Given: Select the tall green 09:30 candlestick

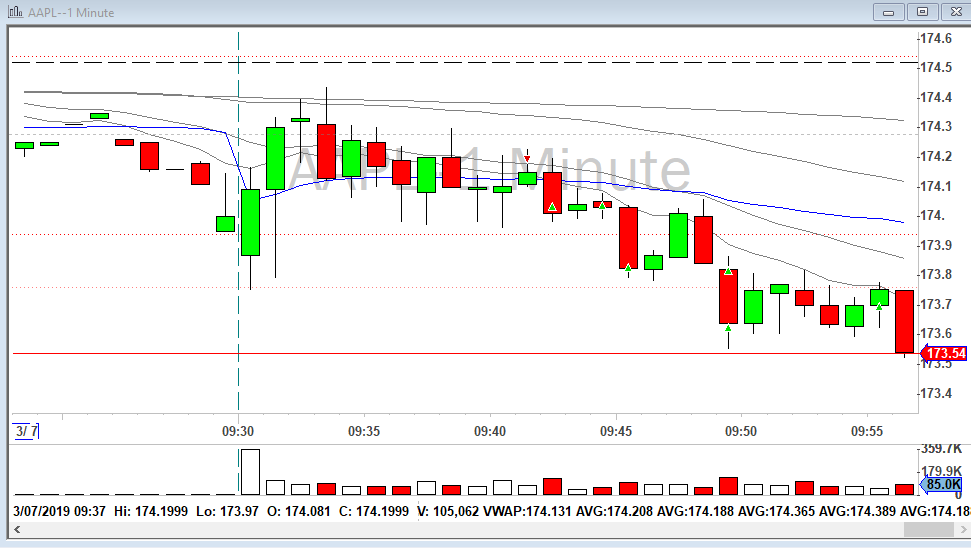Looking at the screenshot, I should tap(250, 222).
